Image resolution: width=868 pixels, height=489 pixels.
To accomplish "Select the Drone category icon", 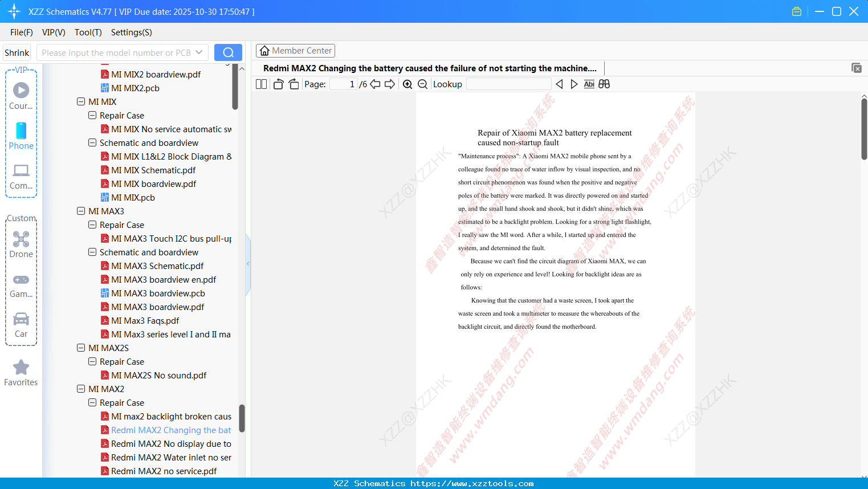I will (x=21, y=244).
